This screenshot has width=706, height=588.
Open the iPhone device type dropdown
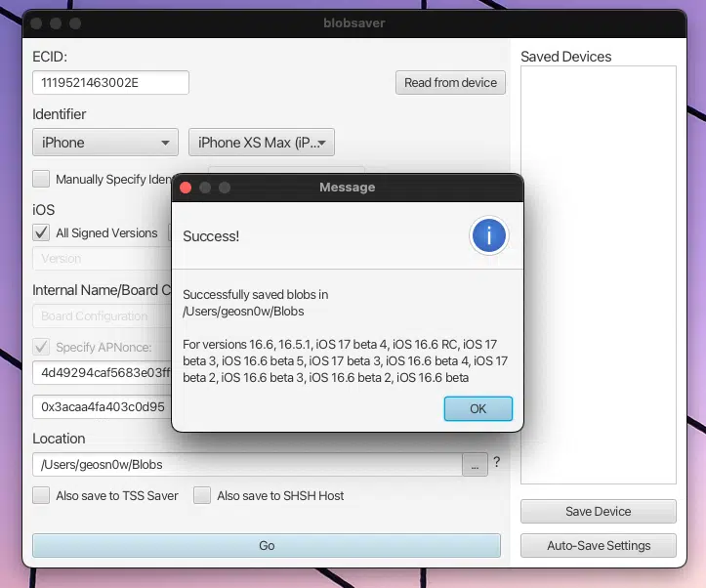(105, 143)
